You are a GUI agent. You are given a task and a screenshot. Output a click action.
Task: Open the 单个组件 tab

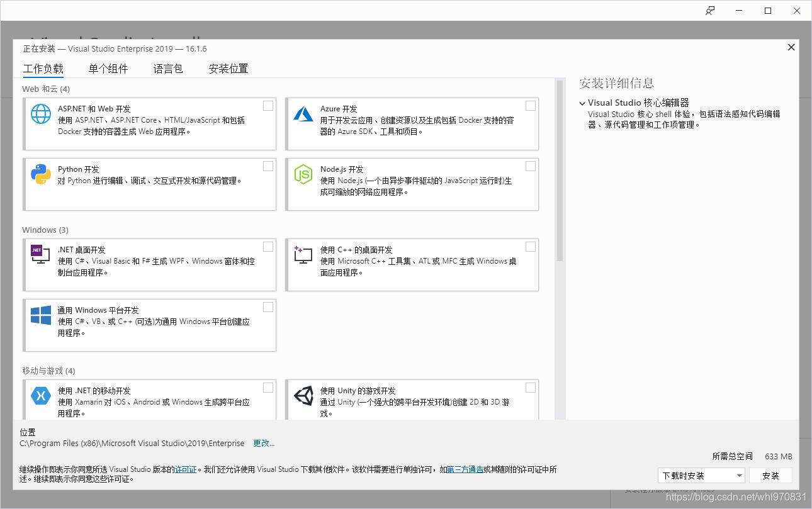108,69
